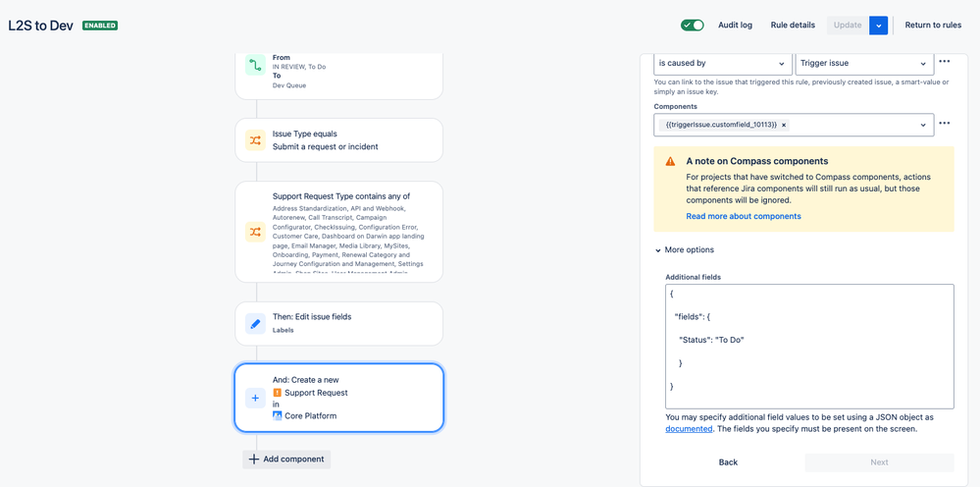Click the Create new issue plus icon
Screen dimensions: 980x487
pyautogui.click(x=255, y=398)
